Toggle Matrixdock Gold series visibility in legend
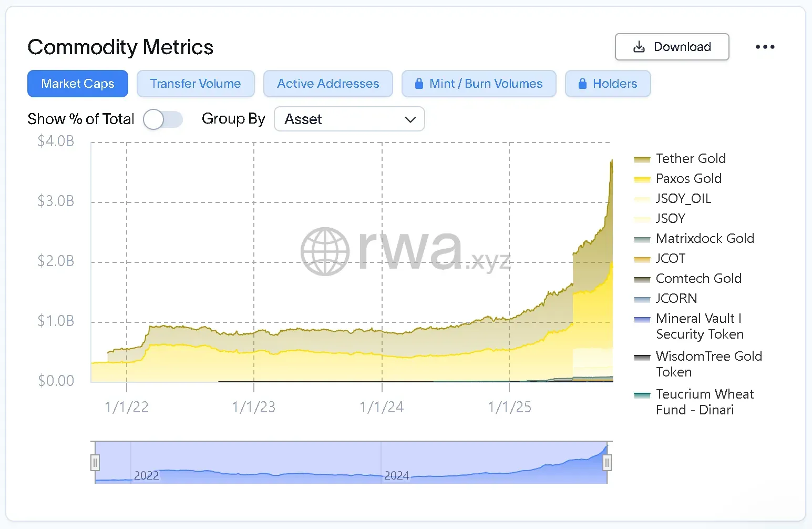 coord(704,239)
